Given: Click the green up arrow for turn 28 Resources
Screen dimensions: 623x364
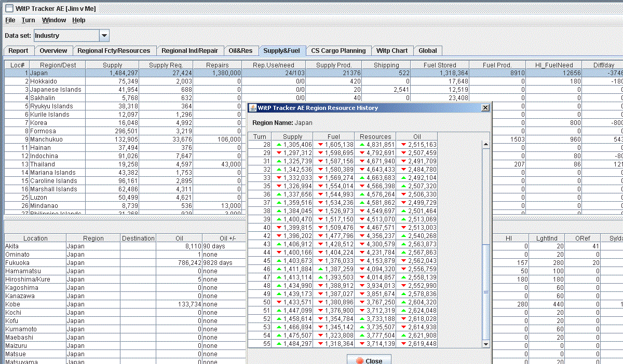Looking at the screenshot, I should (362, 145).
